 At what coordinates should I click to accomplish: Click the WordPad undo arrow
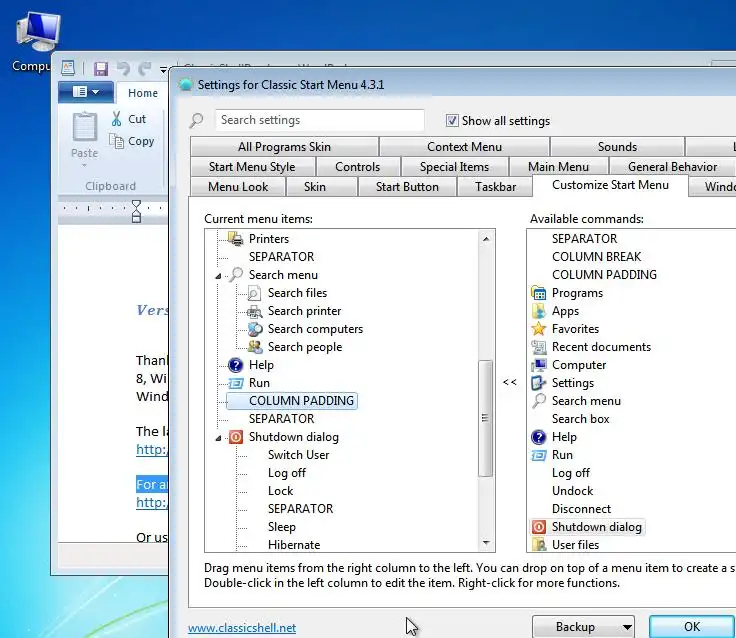(x=123, y=69)
